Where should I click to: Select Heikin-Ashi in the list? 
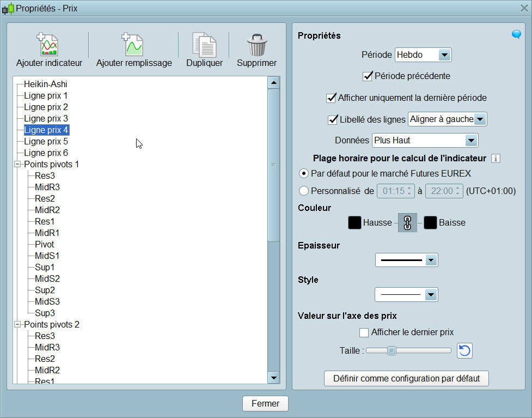(x=45, y=84)
